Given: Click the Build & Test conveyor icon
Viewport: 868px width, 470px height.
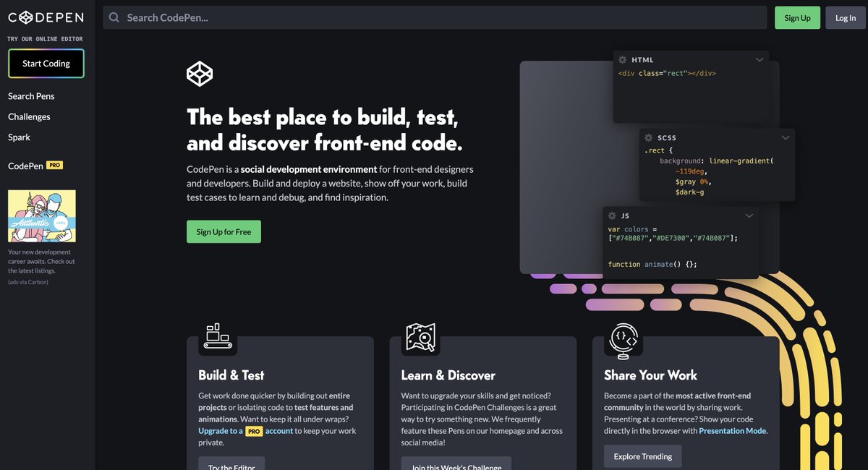Looking at the screenshot, I should point(217,338).
